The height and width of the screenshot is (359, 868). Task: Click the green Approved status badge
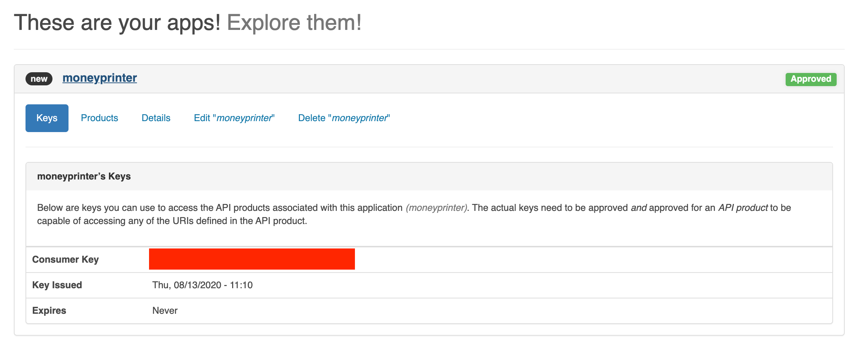[811, 79]
